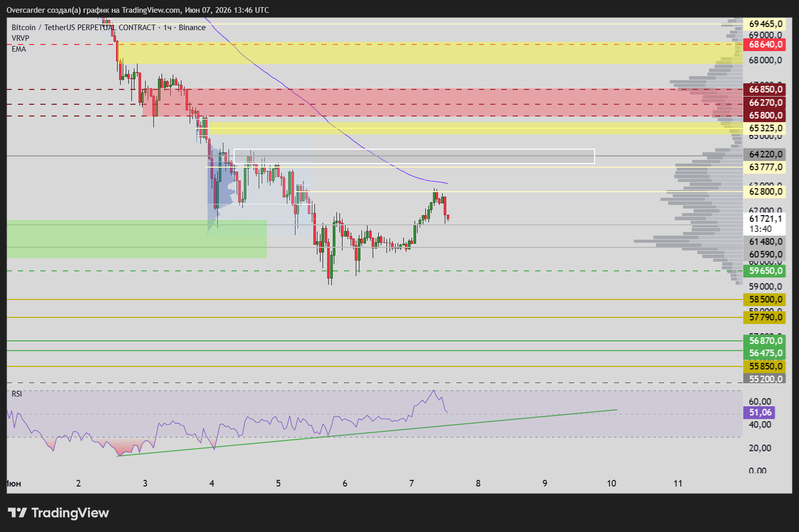Select the EMA indicator label
The image size is (799, 532).
click(18, 49)
